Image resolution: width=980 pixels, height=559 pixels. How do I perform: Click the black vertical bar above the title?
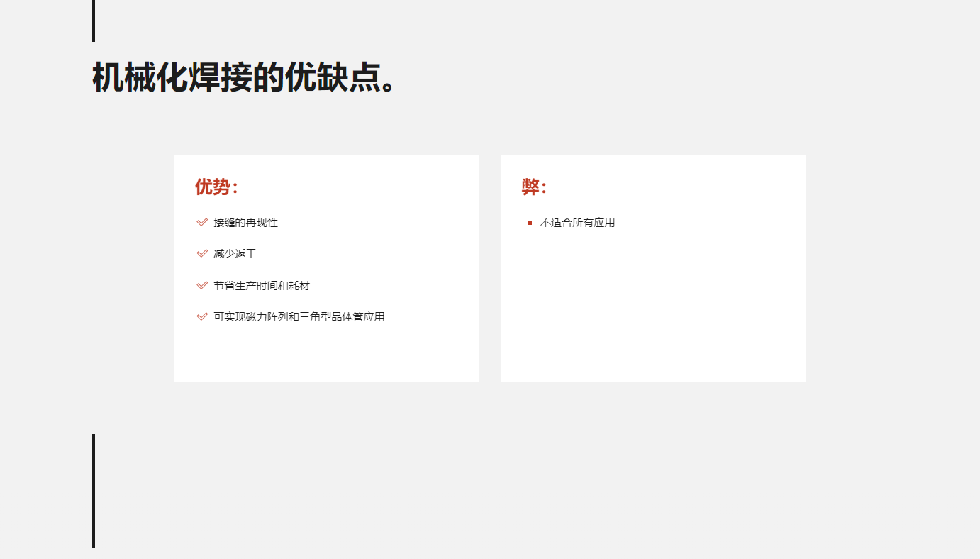94,21
